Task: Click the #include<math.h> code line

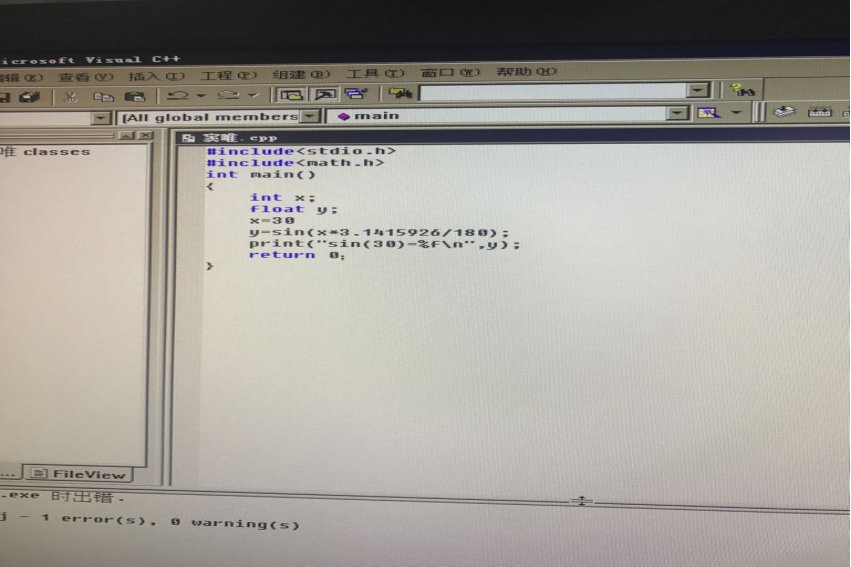Action: tap(295, 162)
